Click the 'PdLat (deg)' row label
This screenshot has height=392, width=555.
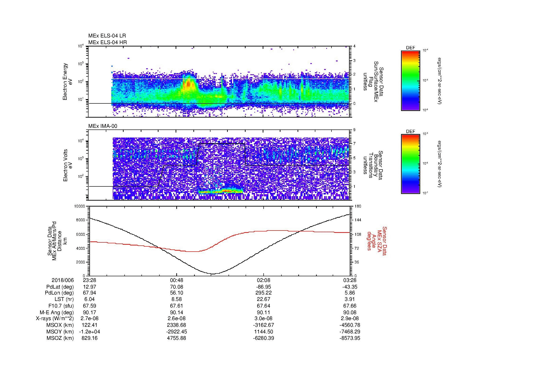(x=60, y=287)
